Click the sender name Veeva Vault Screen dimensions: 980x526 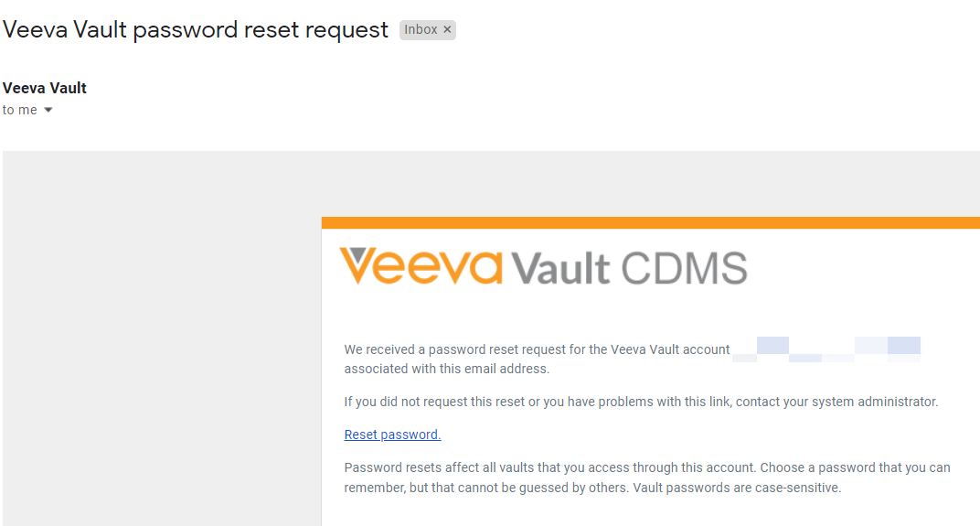coord(45,88)
